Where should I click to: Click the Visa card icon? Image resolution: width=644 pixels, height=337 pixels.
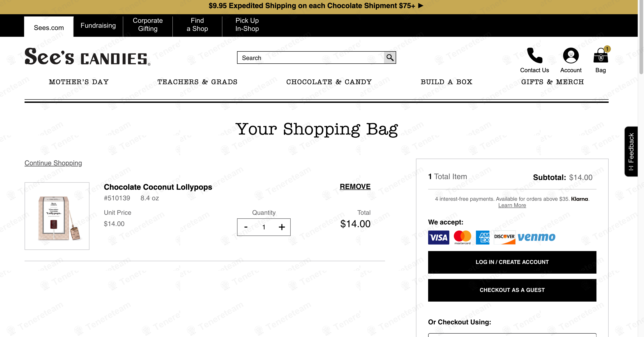[438, 238]
